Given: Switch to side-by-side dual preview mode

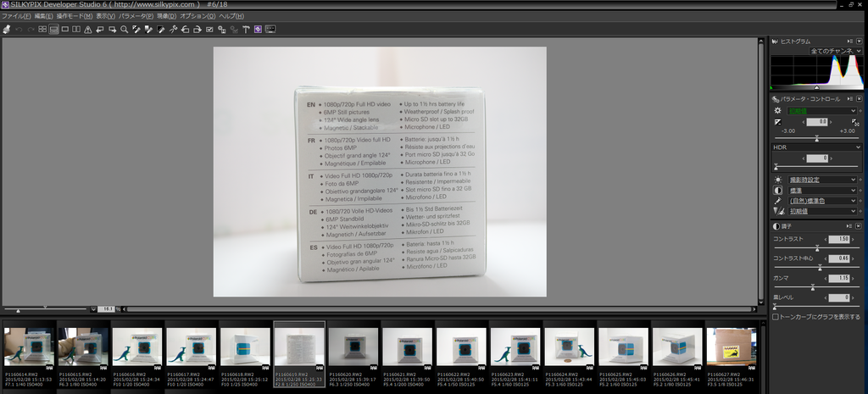Looking at the screenshot, I should click(76, 30).
